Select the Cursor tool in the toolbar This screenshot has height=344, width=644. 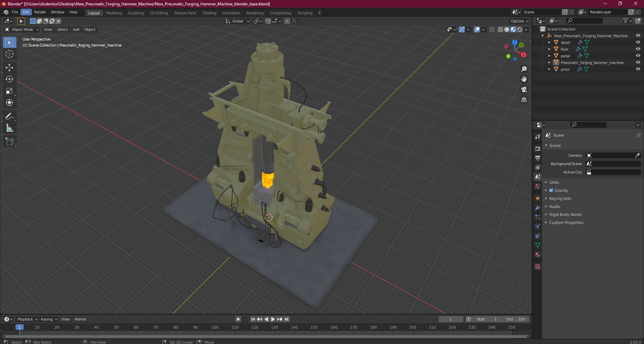pos(9,54)
